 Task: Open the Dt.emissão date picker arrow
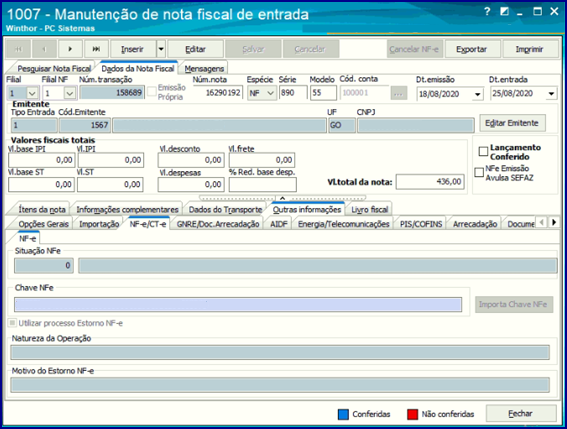pyautogui.click(x=478, y=94)
